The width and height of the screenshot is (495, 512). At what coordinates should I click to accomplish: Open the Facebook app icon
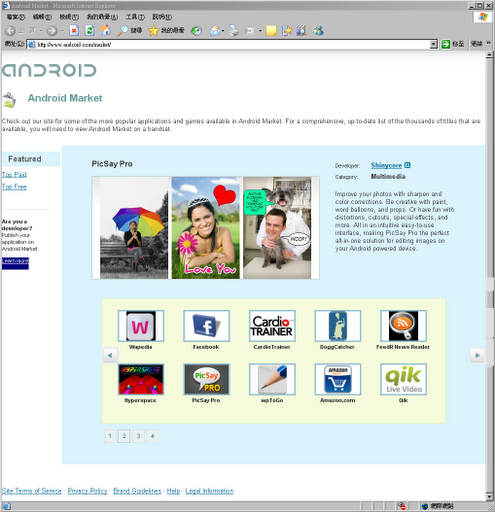click(x=206, y=326)
